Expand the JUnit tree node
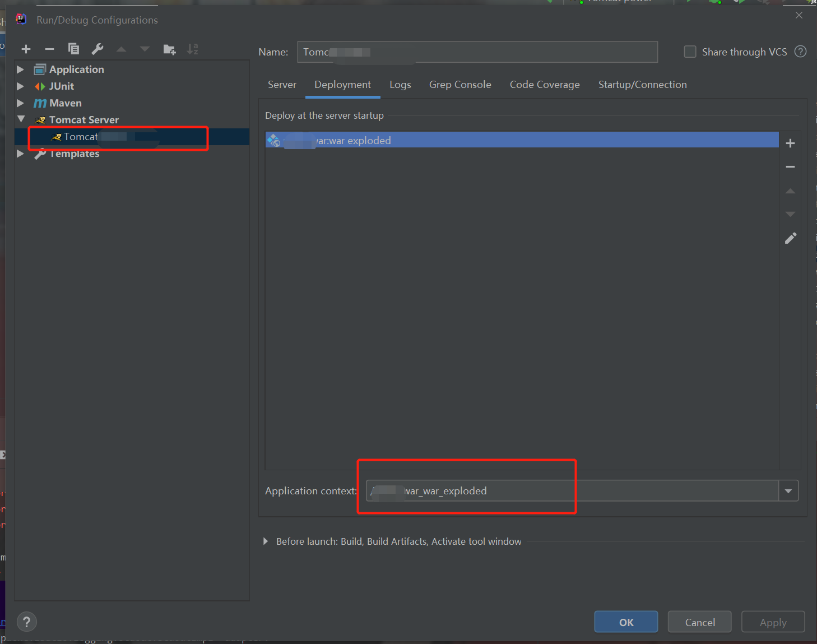The image size is (817, 644). click(20, 86)
